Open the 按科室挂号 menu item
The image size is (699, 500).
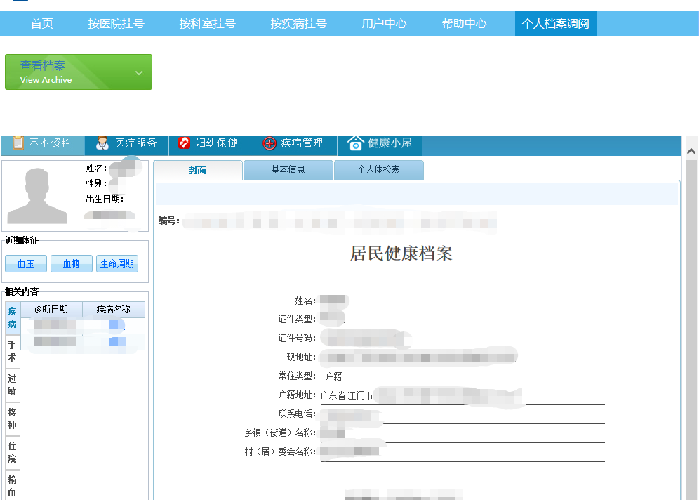click(207, 24)
